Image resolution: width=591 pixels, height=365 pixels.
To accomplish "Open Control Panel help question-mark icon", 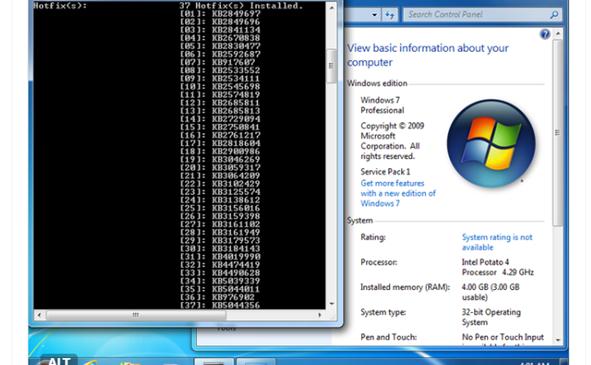I will tap(545, 34).
